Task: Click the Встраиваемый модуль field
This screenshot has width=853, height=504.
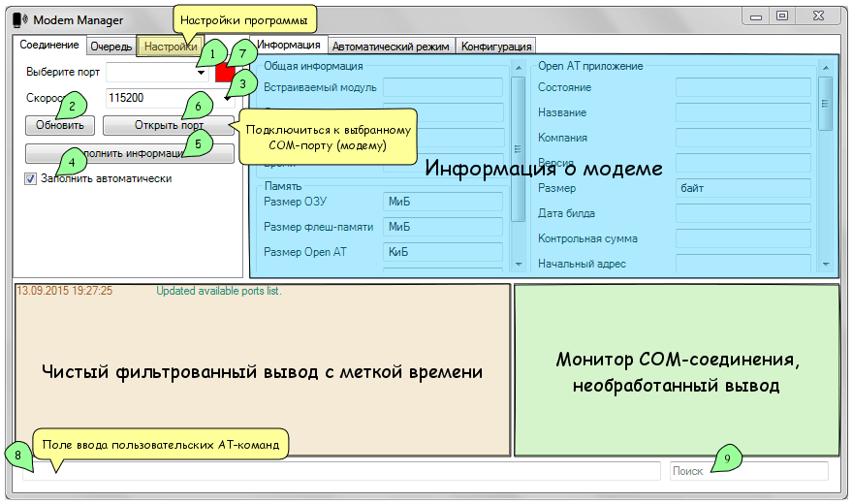Action: (443, 87)
